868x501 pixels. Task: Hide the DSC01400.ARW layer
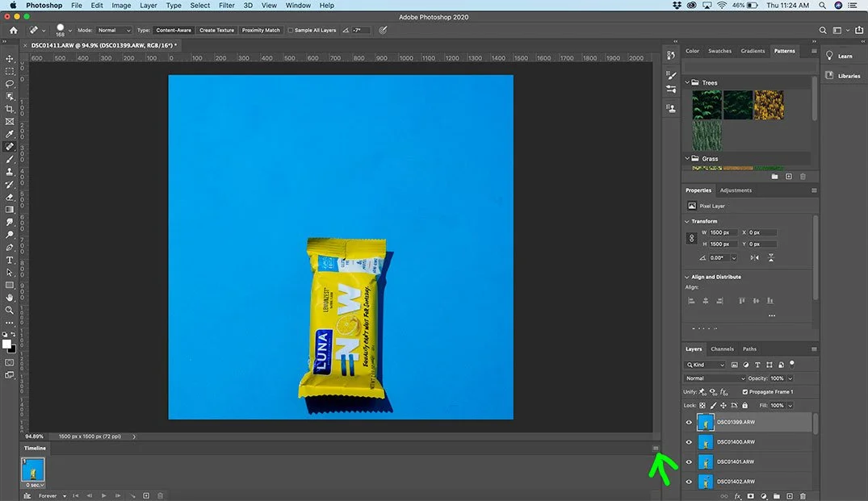coord(689,442)
